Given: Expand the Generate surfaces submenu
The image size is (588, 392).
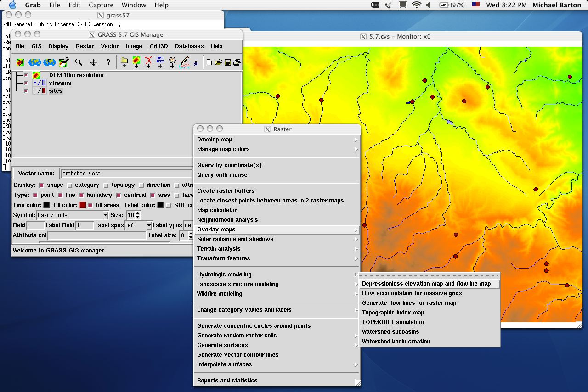Looking at the screenshot, I should (277, 345).
